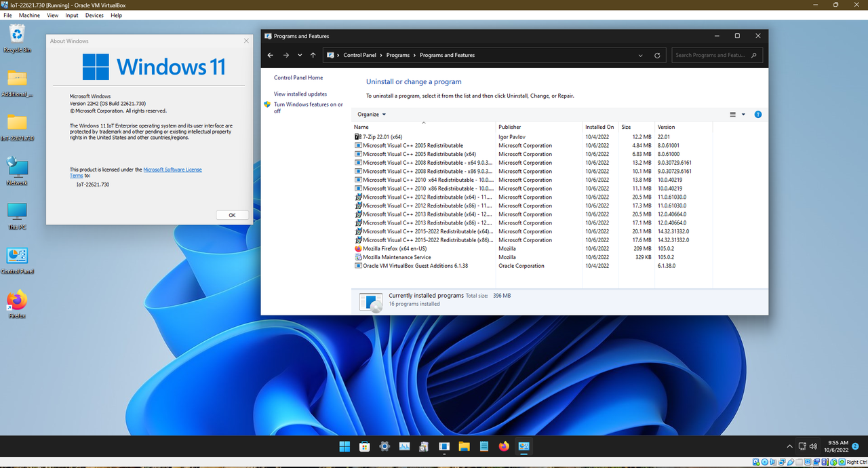The height and width of the screenshot is (468, 868).
Task: Go back in Programs and Features
Action: pos(271,55)
